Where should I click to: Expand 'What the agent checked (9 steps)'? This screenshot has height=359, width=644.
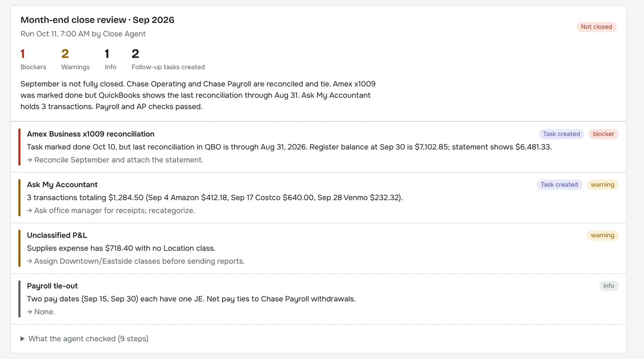click(x=85, y=339)
